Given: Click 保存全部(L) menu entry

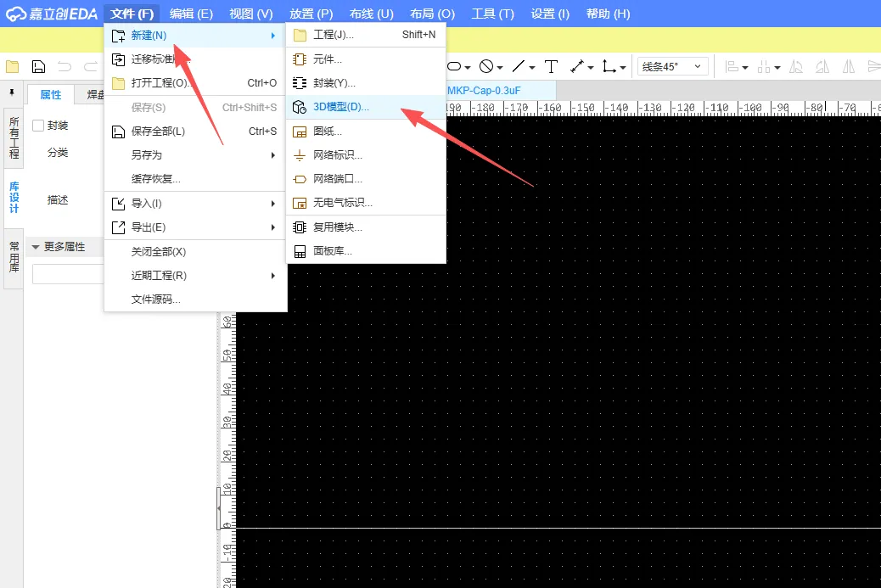Looking at the screenshot, I should [195, 132].
